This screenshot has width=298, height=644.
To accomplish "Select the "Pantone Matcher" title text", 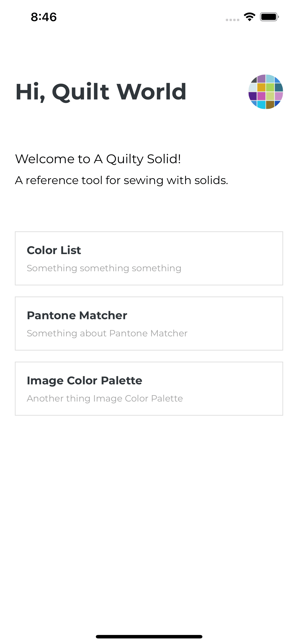I will tap(77, 316).
